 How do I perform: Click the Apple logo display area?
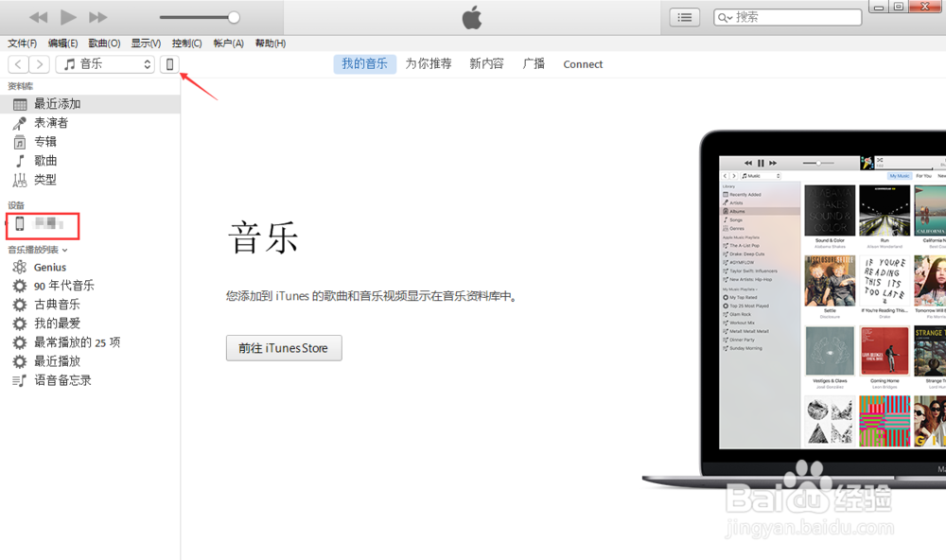[472, 17]
